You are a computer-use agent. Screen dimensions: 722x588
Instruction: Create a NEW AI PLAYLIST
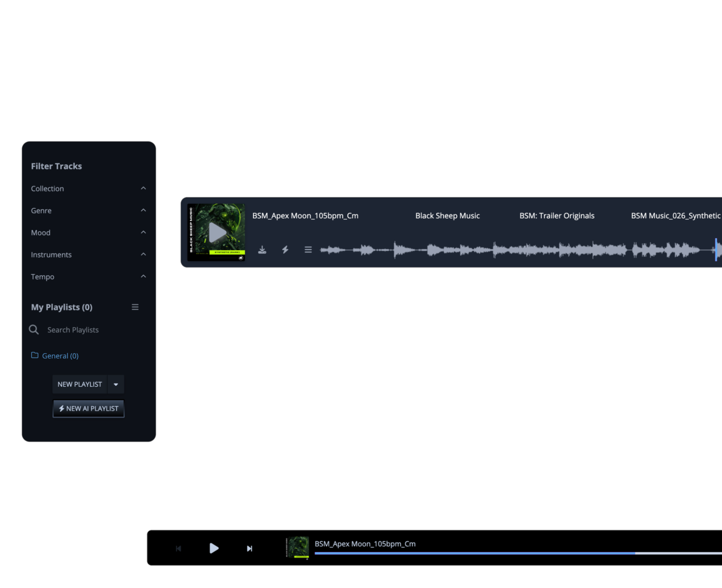pos(88,408)
